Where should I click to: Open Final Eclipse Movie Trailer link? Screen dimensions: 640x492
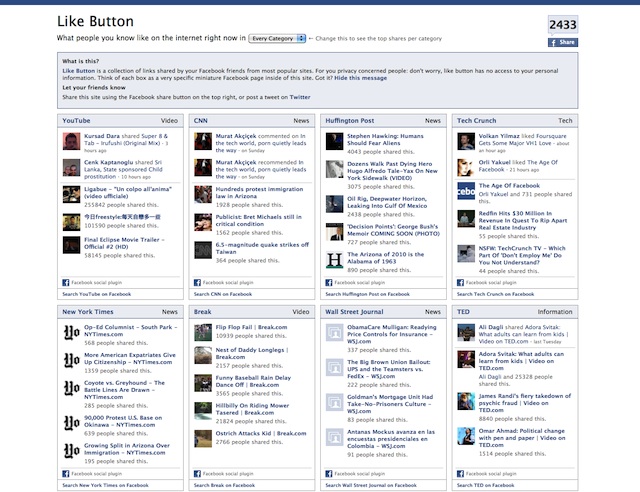click(124, 243)
